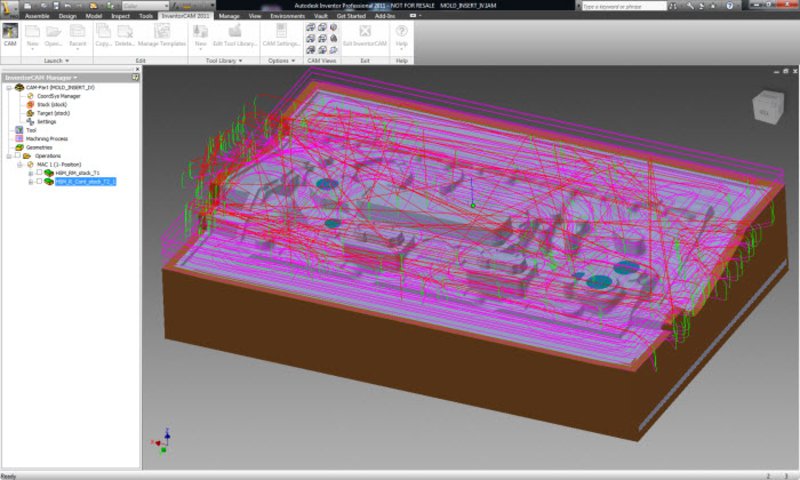Toggle the Operations folder checkbox
Viewport: 800px width, 480px height.
16,156
